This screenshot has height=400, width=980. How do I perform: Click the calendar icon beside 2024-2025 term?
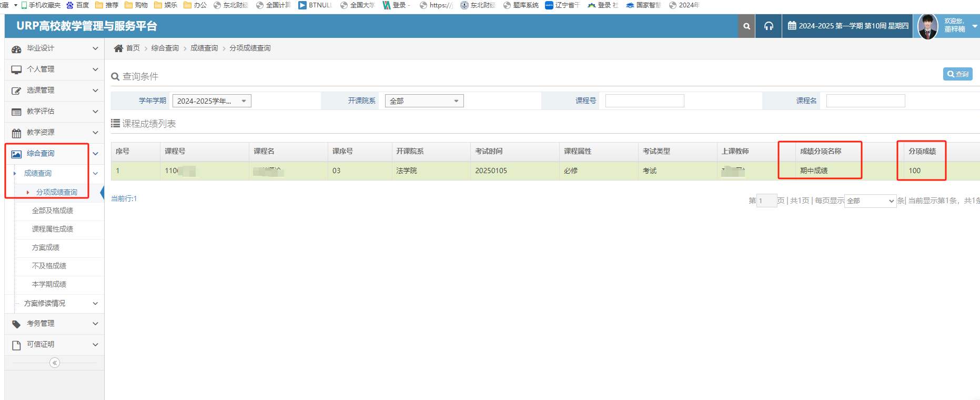[x=792, y=26]
